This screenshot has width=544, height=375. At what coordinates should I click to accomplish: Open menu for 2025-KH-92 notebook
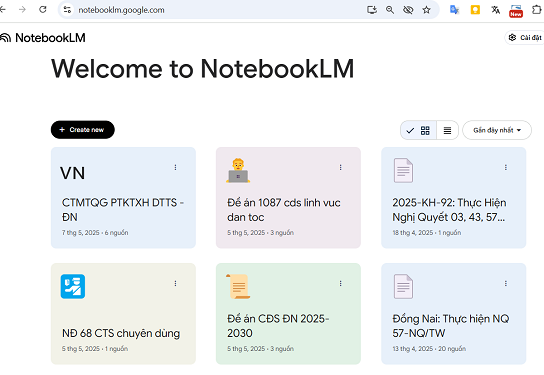click(506, 168)
